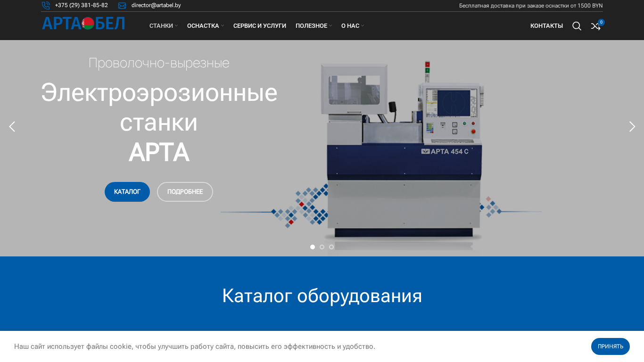The image size is (644, 362).
Task: Click the free delivery notice text
Action: click(531, 6)
